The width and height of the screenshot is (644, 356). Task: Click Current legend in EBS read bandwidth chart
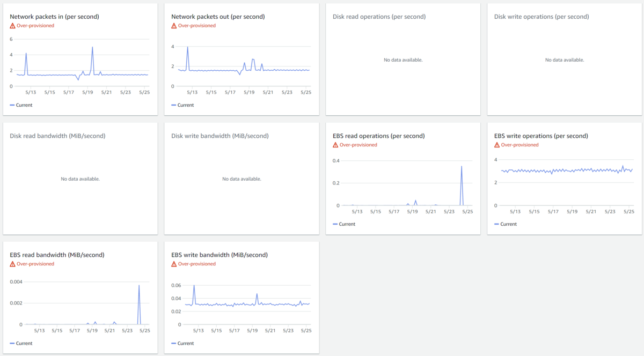pos(21,343)
